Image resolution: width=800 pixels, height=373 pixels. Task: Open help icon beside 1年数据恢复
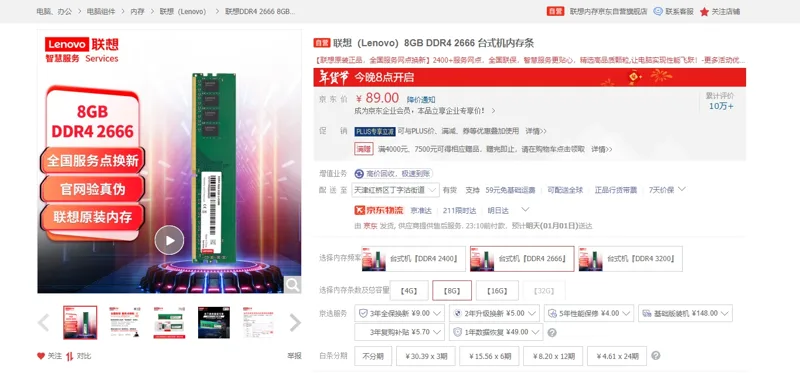(x=552, y=333)
